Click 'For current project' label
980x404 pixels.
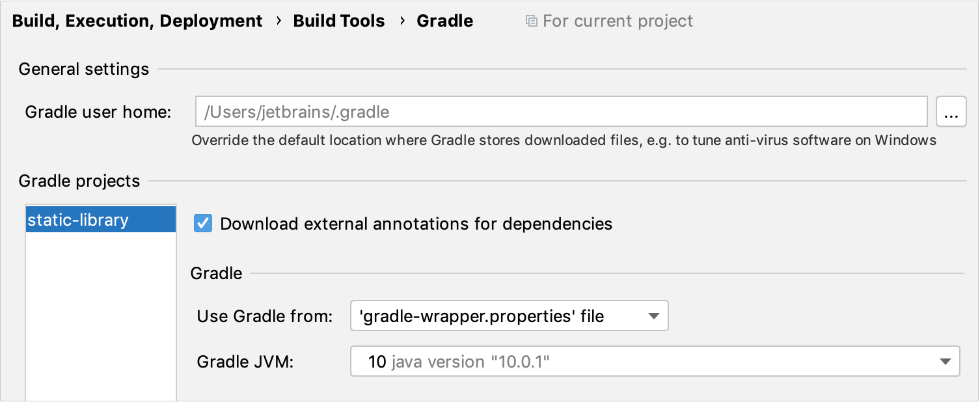pos(617,20)
